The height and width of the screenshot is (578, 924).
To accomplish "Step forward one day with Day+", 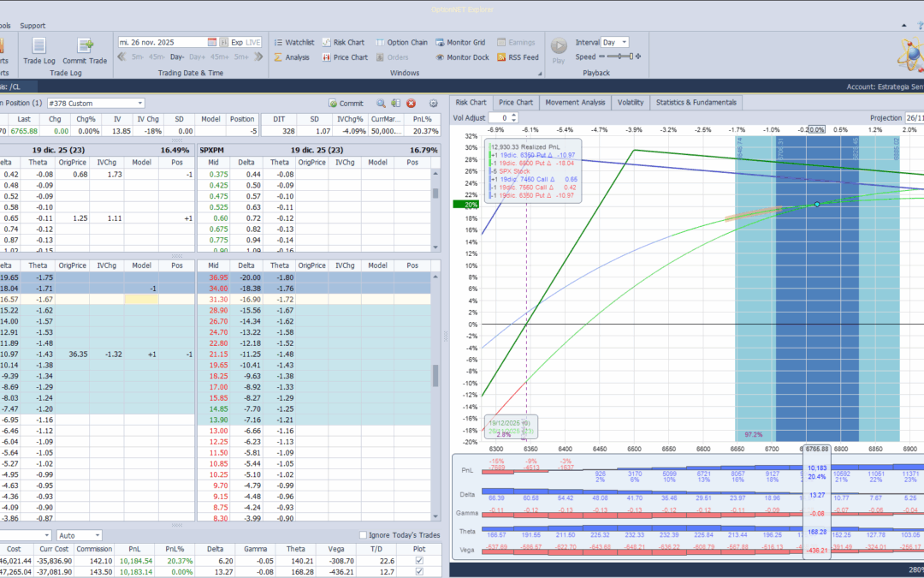I will tap(198, 57).
